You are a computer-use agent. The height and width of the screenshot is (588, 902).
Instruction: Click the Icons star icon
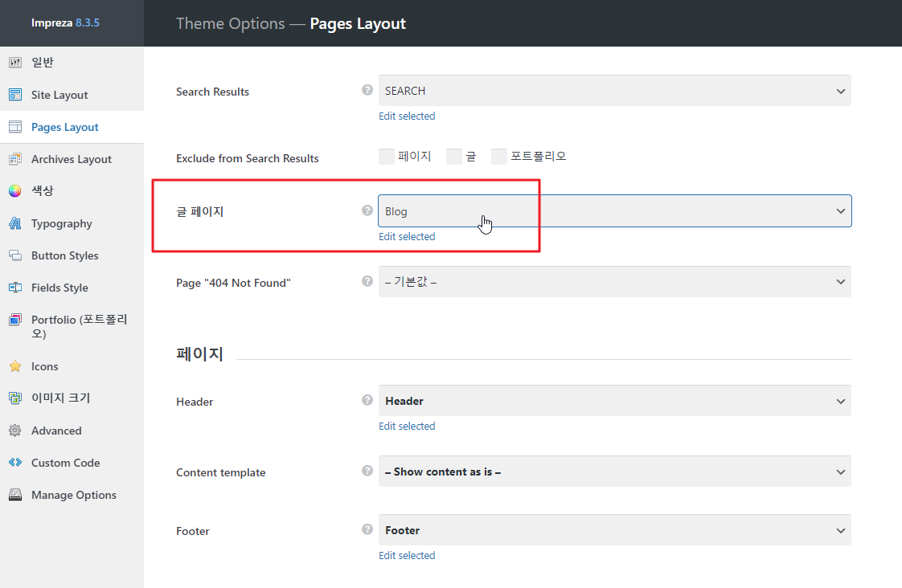coord(15,366)
